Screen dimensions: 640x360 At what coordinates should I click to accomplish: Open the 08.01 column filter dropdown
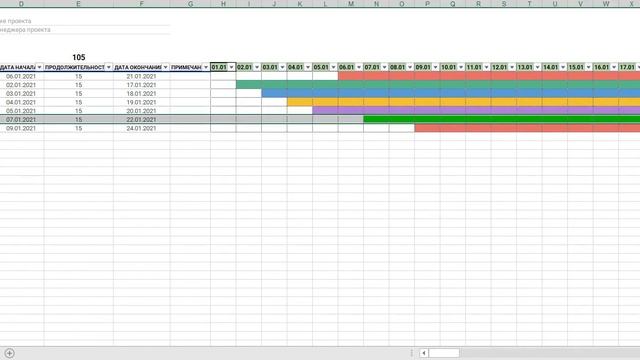pyautogui.click(x=410, y=67)
